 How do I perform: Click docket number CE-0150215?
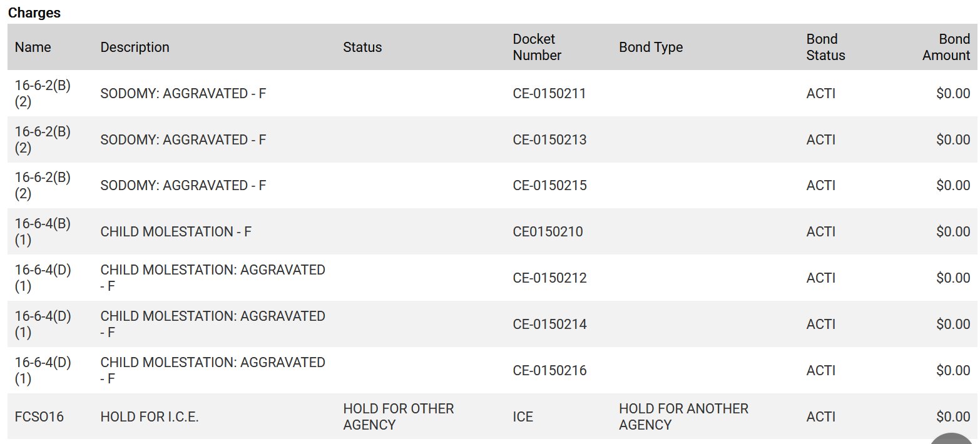549,186
